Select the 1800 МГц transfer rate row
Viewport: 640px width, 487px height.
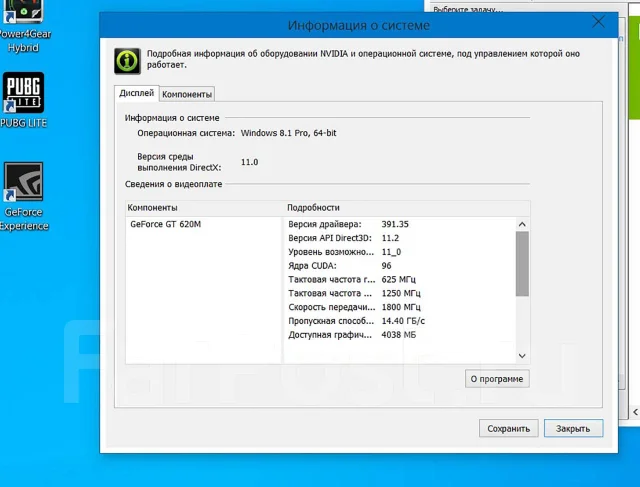tap(400, 307)
